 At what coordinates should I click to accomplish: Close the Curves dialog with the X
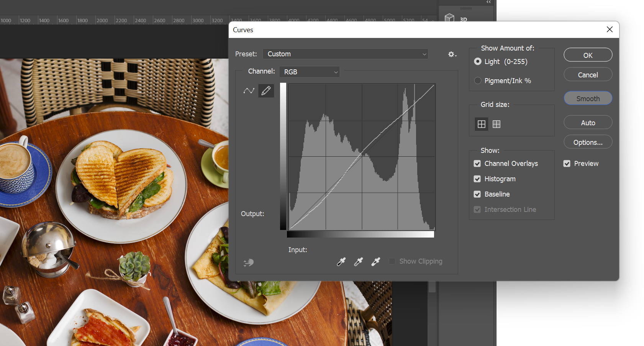[x=610, y=30]
